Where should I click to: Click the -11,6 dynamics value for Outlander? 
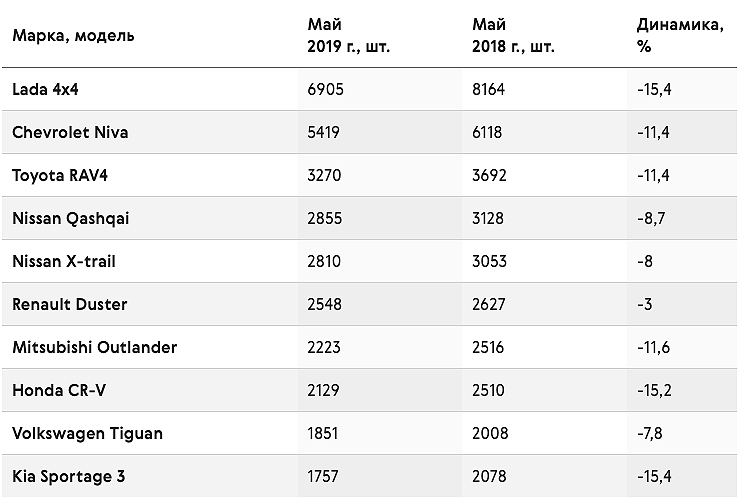click(x=653, y=347)
